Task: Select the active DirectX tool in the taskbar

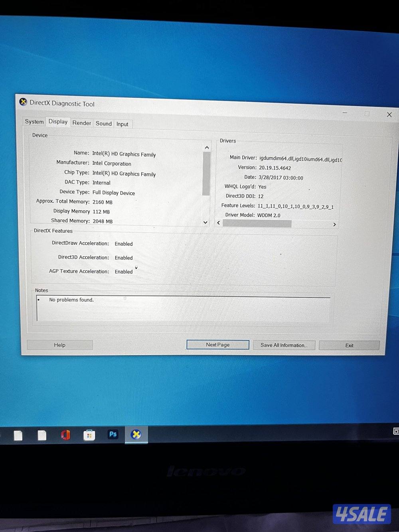Action: click(x=136, y=435)
